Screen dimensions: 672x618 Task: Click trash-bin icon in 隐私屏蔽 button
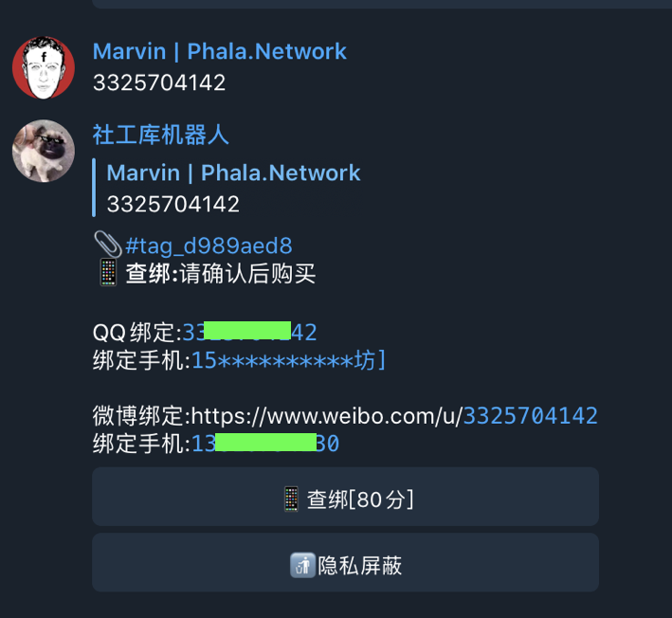point(302,565)
